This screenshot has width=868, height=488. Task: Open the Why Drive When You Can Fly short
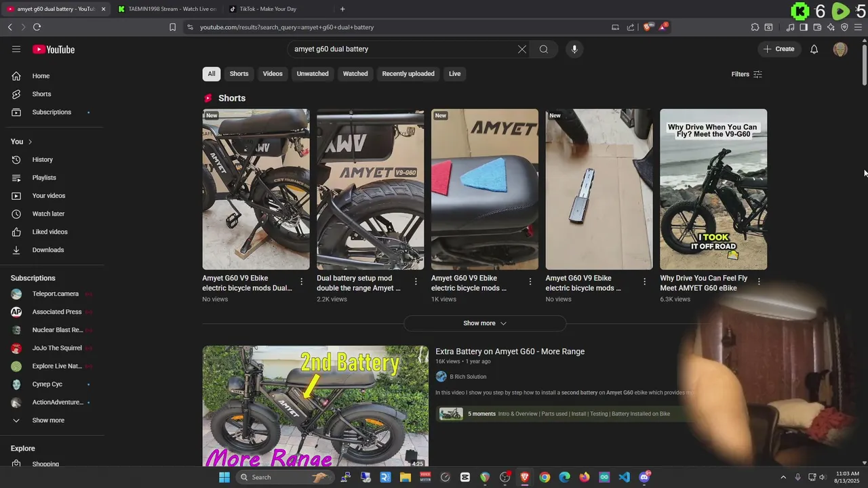(x=713, y=189)
